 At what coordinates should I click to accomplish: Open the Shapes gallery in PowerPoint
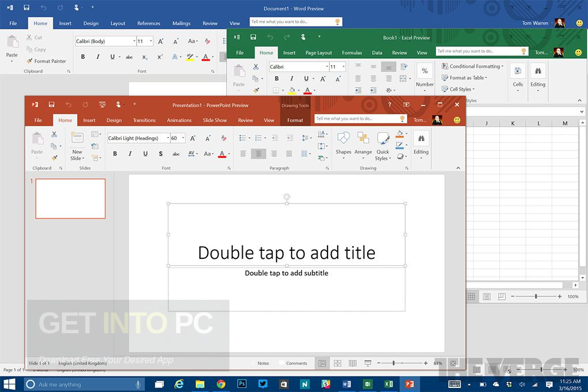tap(343, 145)
